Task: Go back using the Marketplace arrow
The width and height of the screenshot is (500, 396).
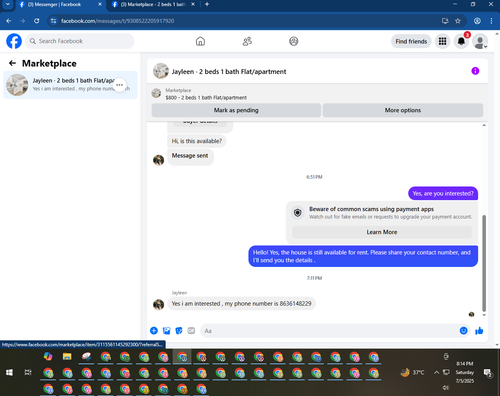Action: (12, 63)
